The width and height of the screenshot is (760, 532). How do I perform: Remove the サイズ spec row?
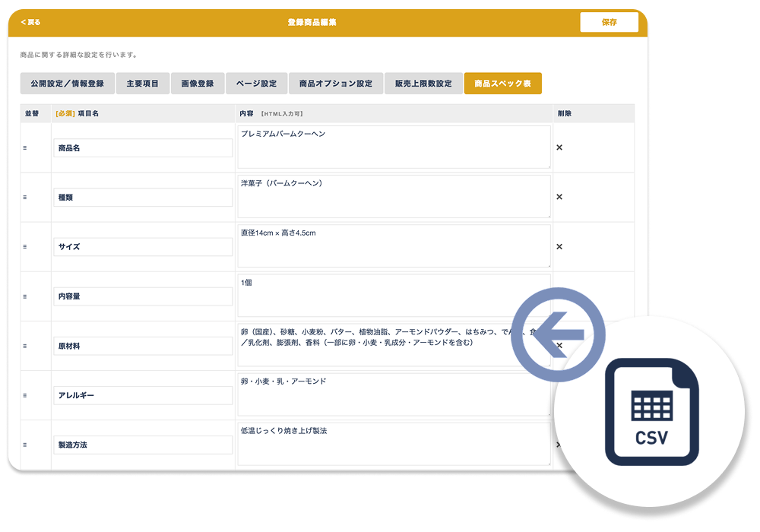(x=559, y=246)
